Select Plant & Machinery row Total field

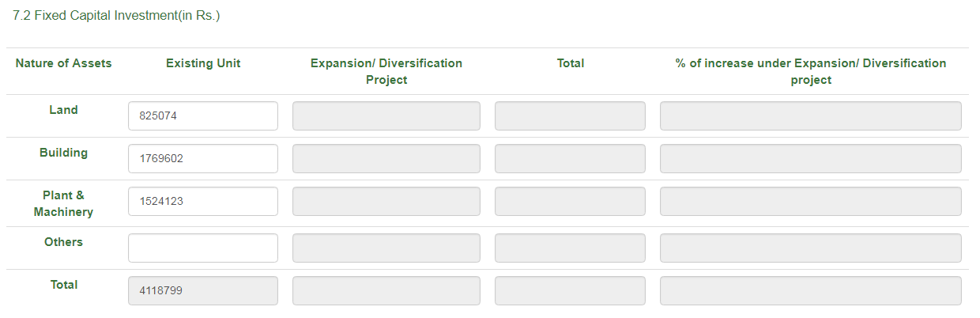[570, 201]
